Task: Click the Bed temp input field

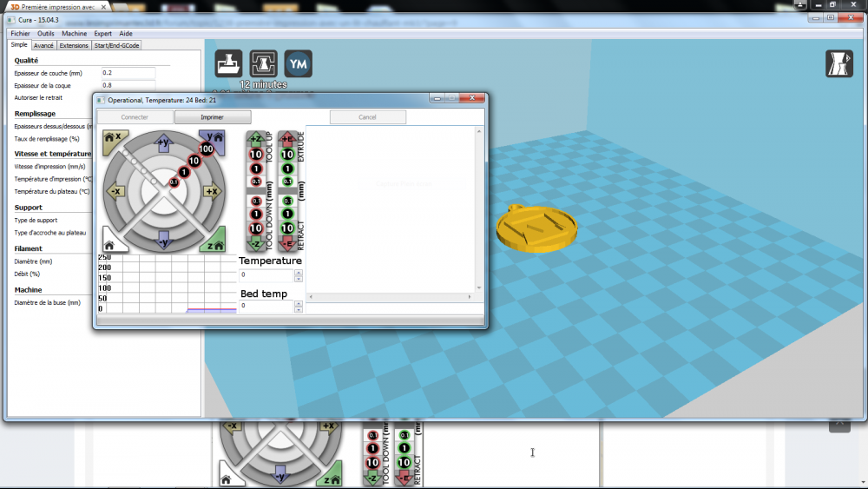Action: 266,307
